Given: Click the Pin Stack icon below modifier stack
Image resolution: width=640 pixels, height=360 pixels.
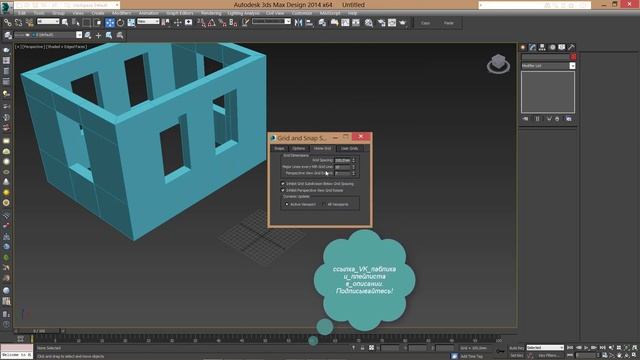Looking at the screenshot, I should (x=525, y=119).
